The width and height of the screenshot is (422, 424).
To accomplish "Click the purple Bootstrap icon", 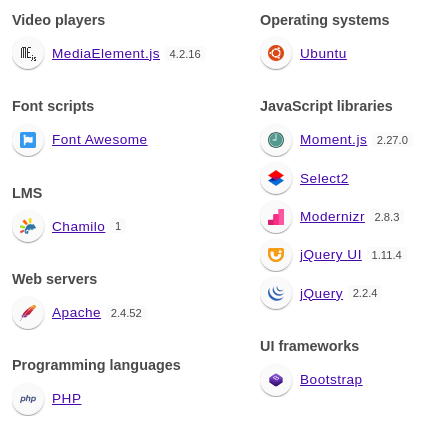I will tap(276, 380).
